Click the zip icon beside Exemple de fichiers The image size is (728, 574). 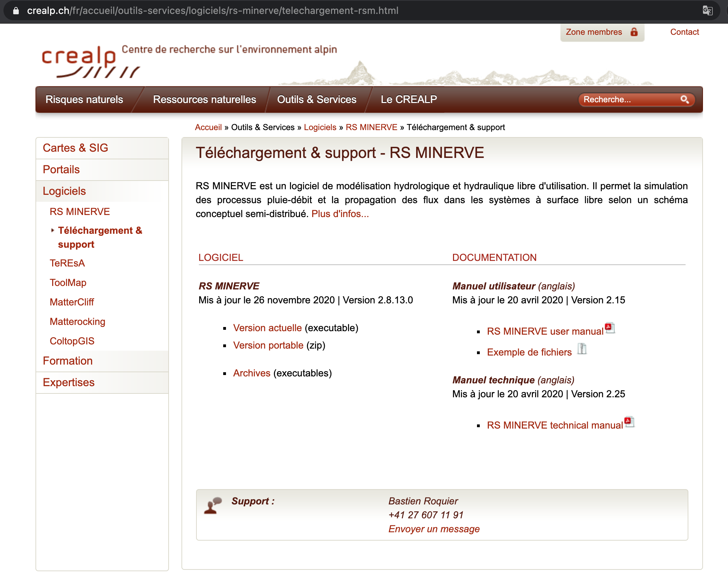582,349
